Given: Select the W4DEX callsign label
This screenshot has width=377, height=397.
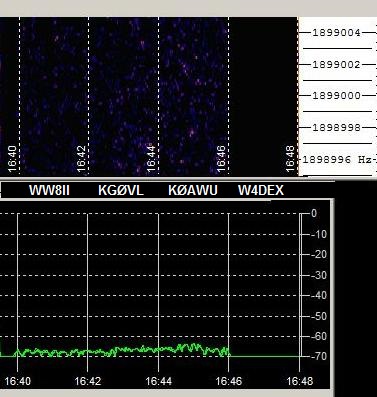Looking at the screenshot, I should coord(261,191).
